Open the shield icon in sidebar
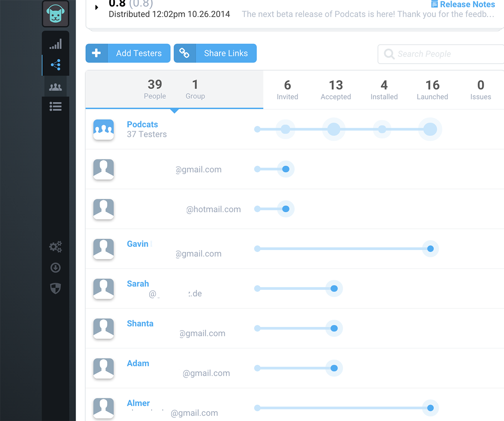504x421 pixels. click(56, 288)
